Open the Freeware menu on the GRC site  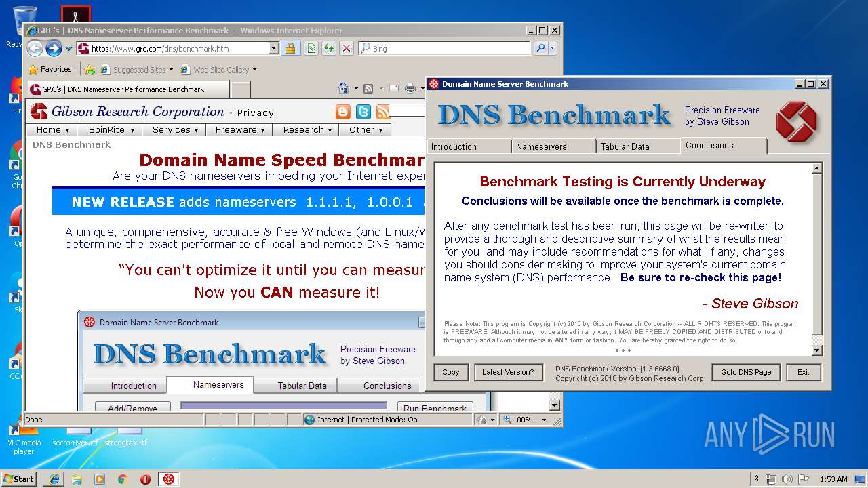point(240,129)
